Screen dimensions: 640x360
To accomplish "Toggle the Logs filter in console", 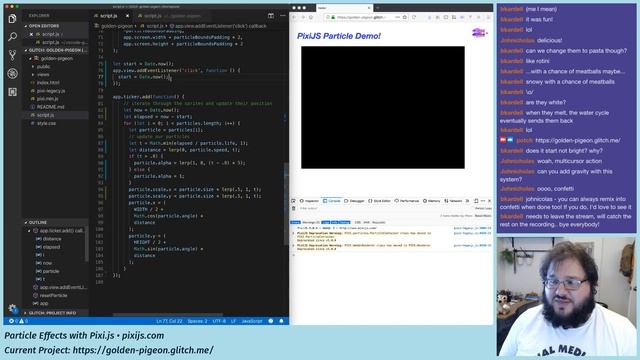I will coord(325,222).
